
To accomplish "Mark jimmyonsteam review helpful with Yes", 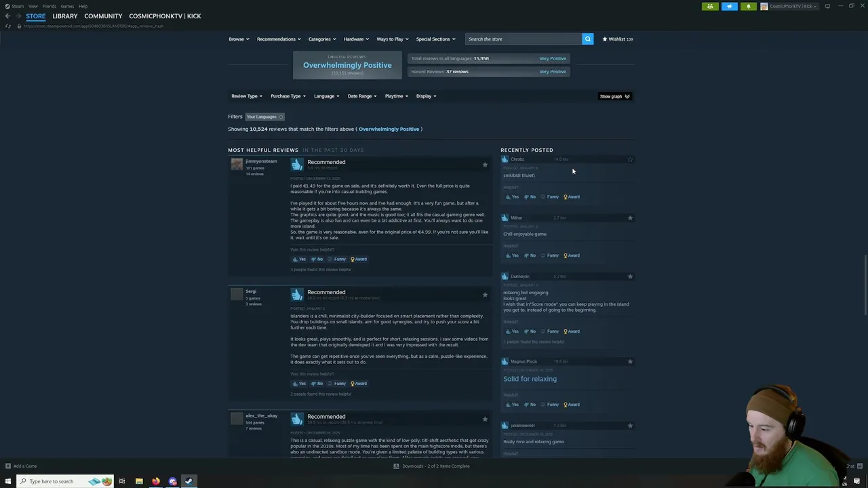I will click(299, 259).
